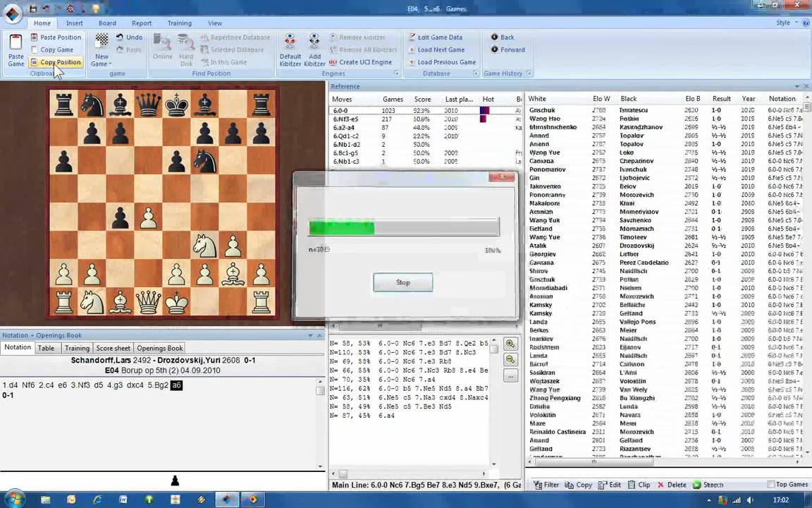Click the help question mark icon
This screenshot has width=812, height=508.
click(x=806, y=23)
